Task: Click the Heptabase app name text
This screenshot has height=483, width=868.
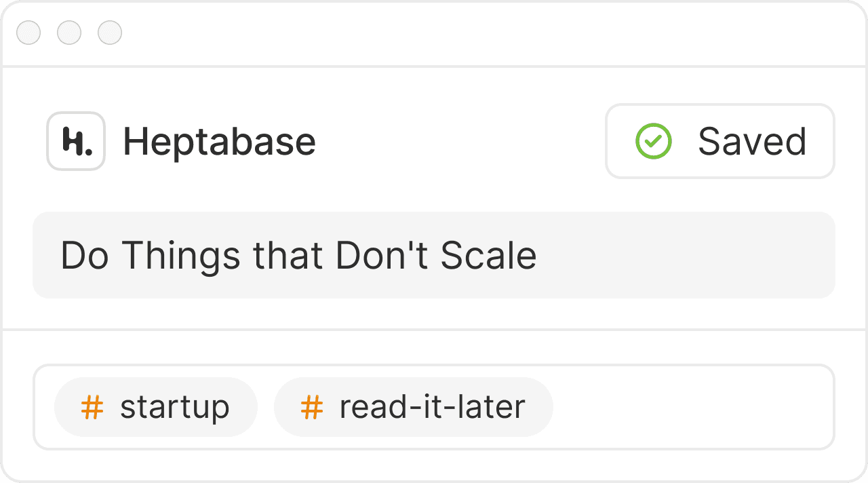Action: 219,142
